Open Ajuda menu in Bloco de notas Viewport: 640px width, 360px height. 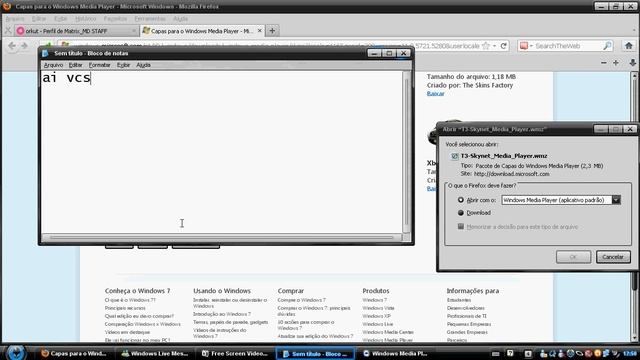143,65
